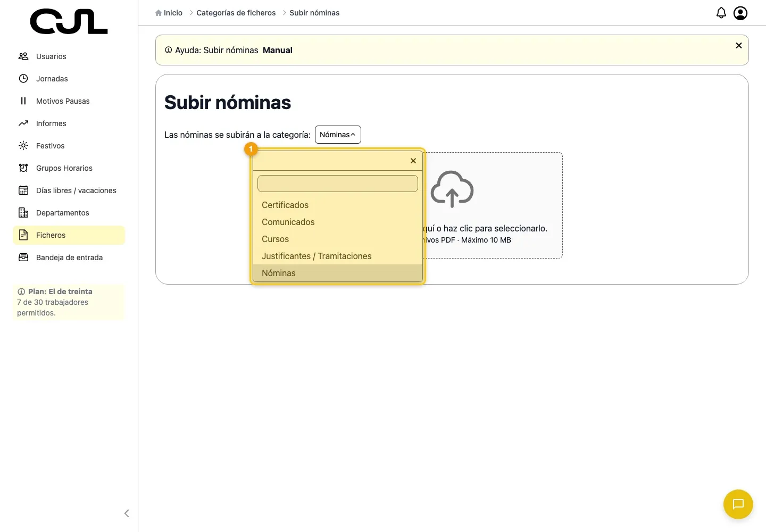Open the Manual help link
This screenshot has width=766, height=532.
tap(278, 50)
